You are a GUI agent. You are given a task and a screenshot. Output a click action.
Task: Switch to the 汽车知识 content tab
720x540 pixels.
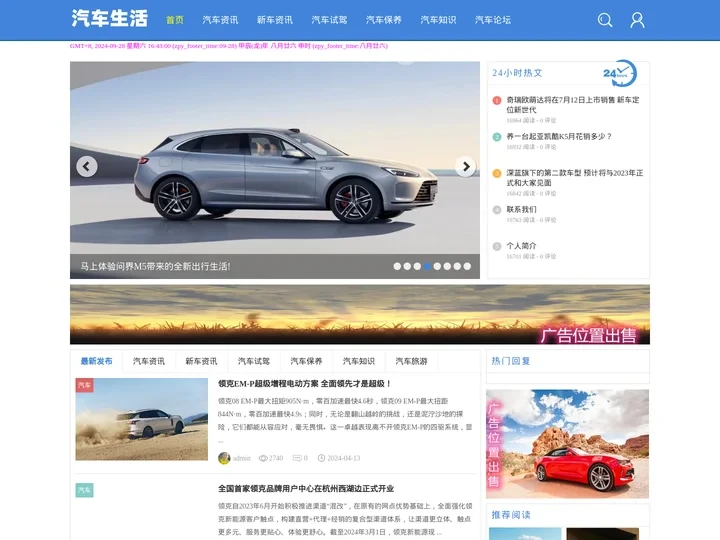[x=359, y=361]
